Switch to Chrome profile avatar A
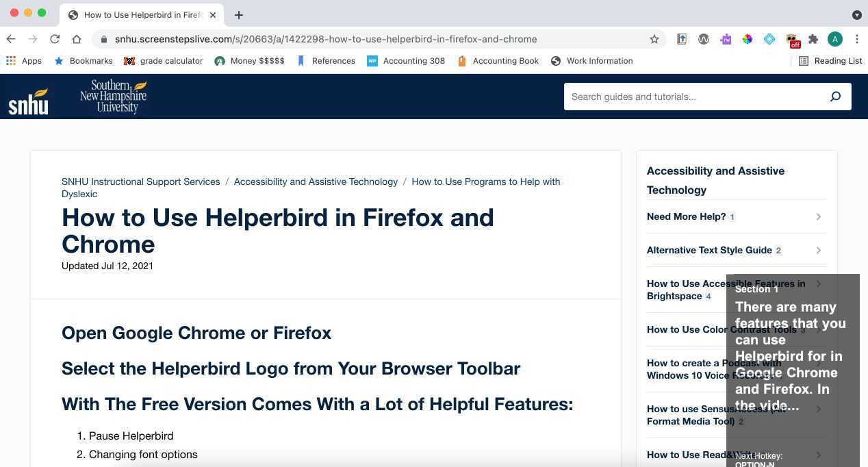The image size is (868, 467). 835,39
